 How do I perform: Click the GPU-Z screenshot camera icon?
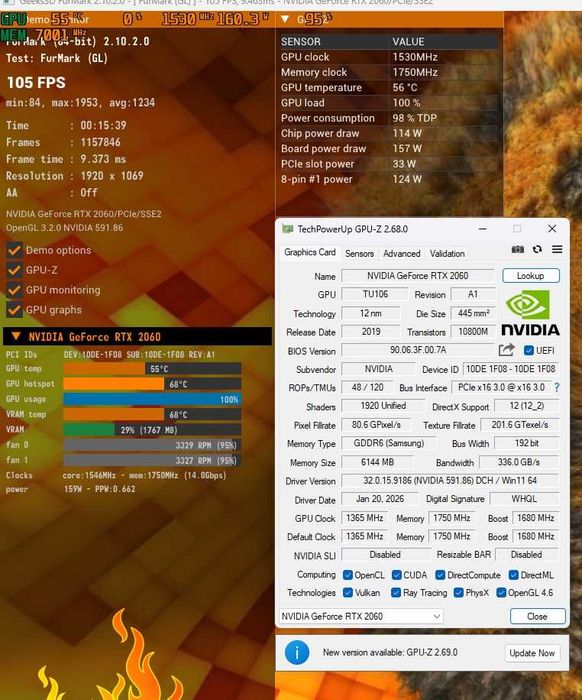click(518, 249)
